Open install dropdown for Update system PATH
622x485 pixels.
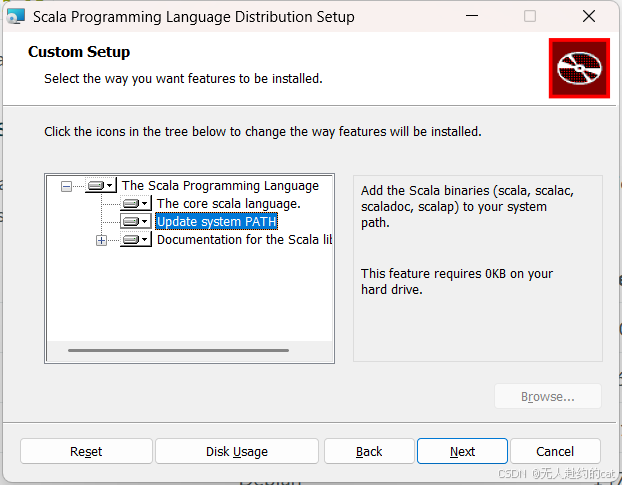point(136,221)
